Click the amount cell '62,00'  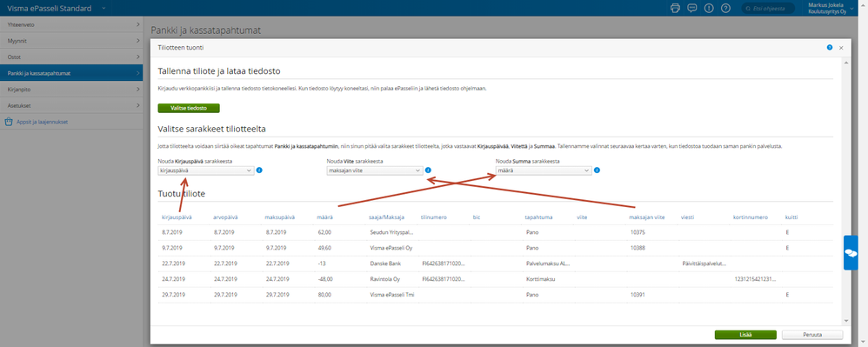click(x=324, y=232)
